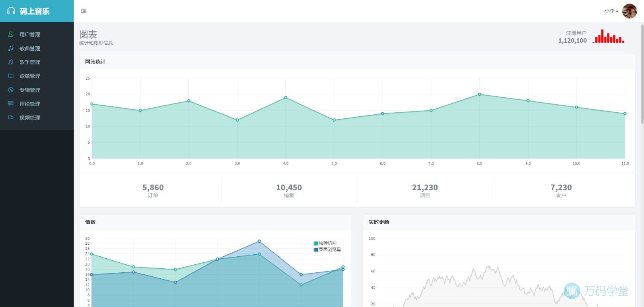
Task: Click the 网站统计 data point at x 2.0
Action: 189,101
